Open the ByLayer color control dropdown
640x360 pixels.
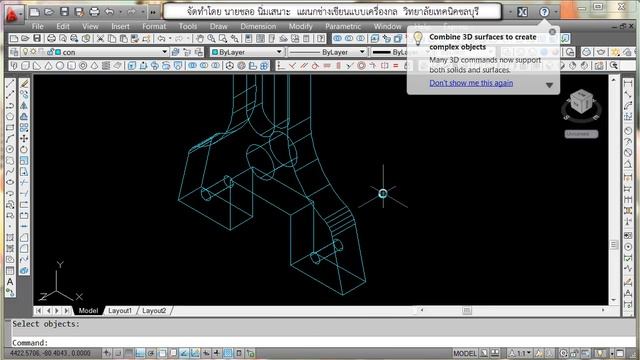(x=279, y=52)
